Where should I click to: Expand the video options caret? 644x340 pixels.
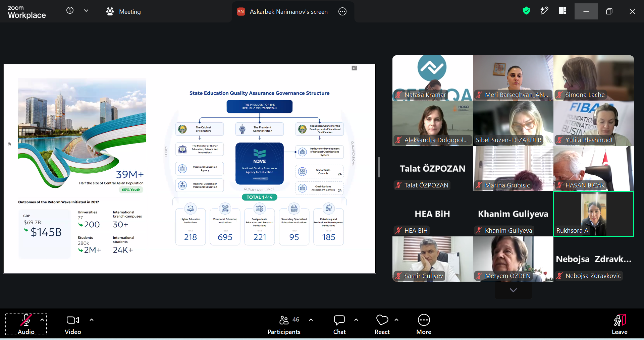92,320
